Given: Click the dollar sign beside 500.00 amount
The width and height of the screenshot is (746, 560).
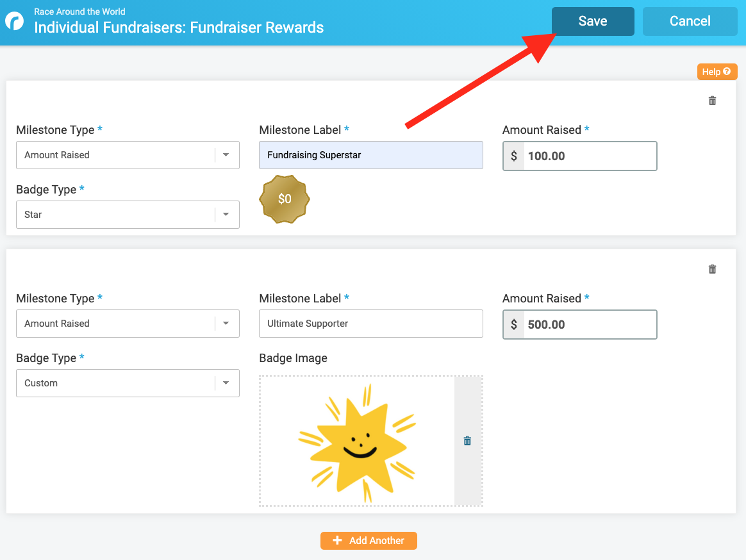Looking at the screenshot, I should [514, 324].
